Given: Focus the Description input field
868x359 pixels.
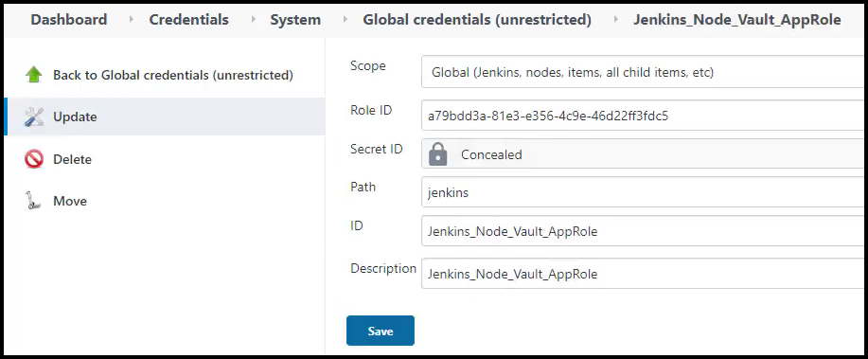Looking at the screenshot, I should click(x=644, y=274).
